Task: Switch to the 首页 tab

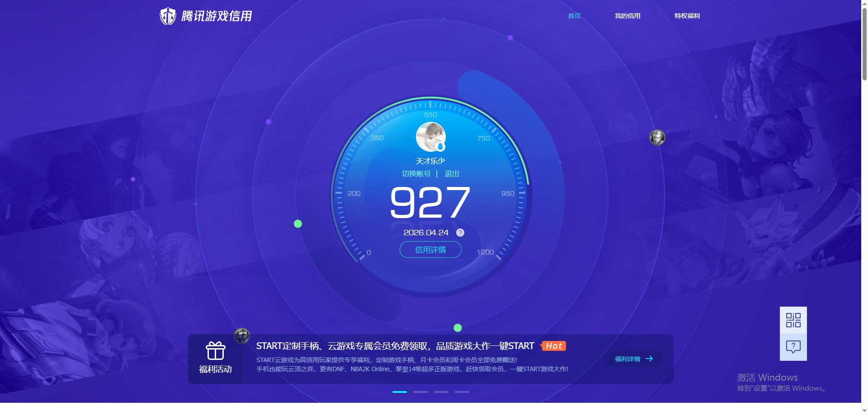Action: coord(574,16)
